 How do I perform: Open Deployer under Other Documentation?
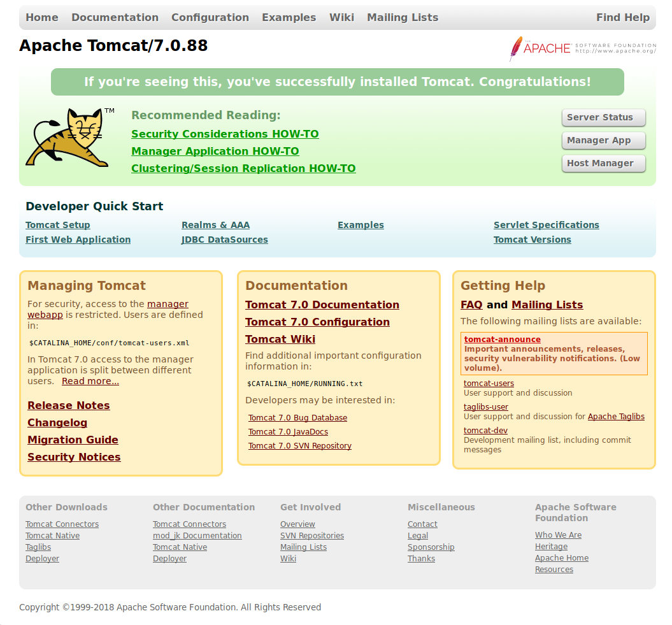click(169, 559)
